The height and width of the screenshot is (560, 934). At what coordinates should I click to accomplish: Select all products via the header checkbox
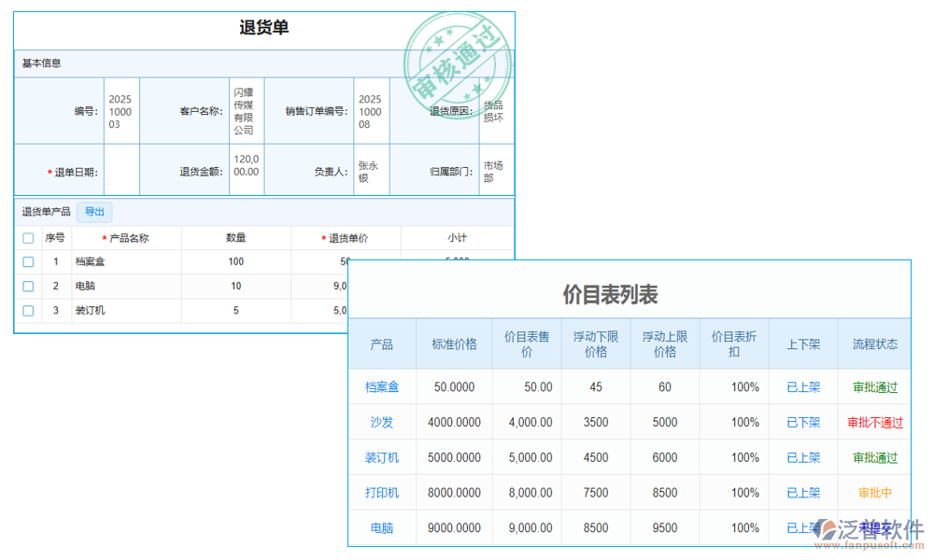click(27, 238)
